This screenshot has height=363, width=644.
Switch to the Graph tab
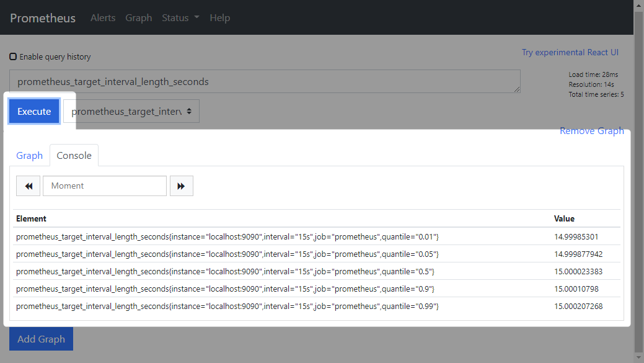click(x=30, y=155)
